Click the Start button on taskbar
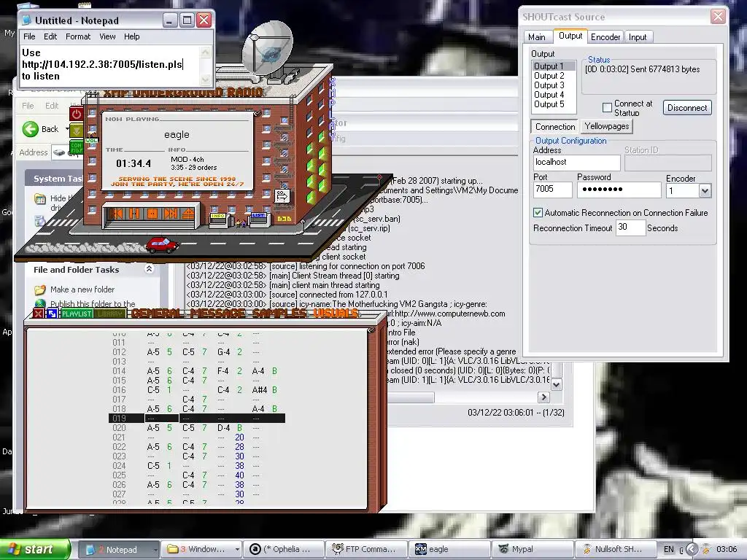The width and height of the screenshot is (747, 560). point(34,549)
